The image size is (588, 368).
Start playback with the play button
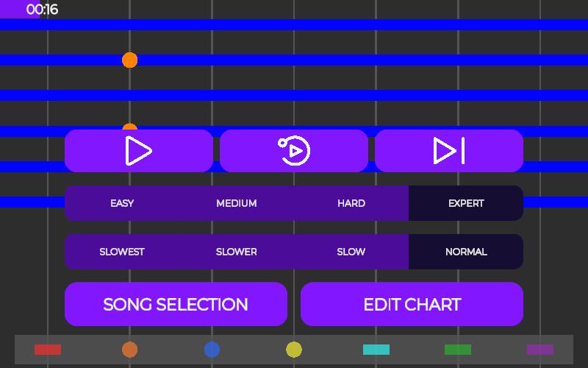pos(139,151)
